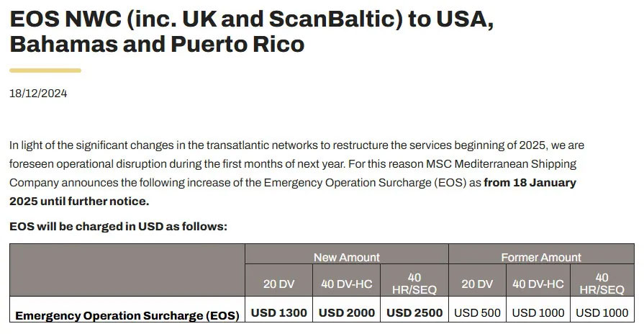The width and height of the screenshot is (644, 334).
Task: Select the "New Amount" table header
Action: click(x=347, y=257)
